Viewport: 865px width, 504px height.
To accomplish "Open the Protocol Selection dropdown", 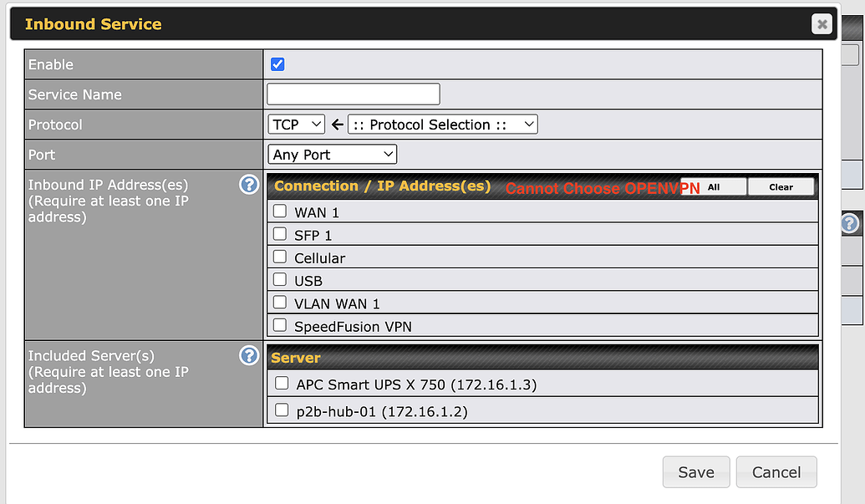I will coord(442,125).
